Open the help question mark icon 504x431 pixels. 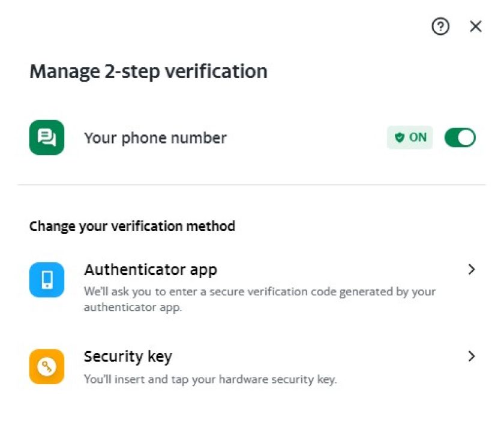point(440,26)
